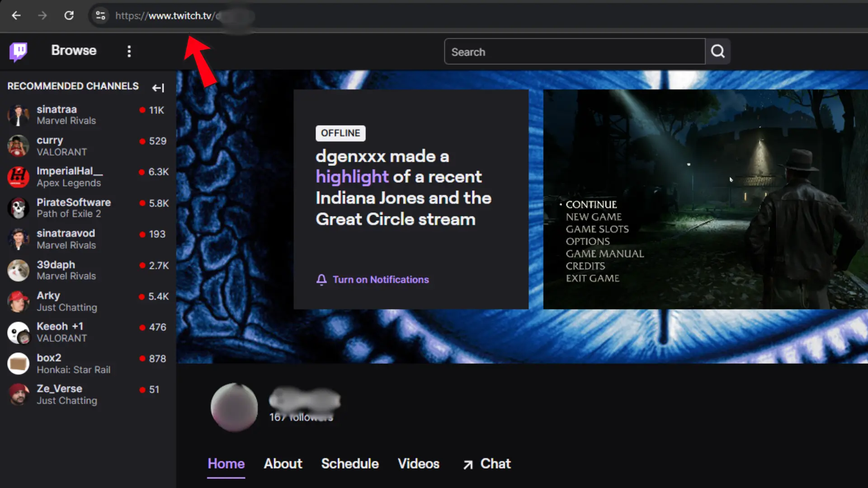Click the Chat popout arrow icon
Viewport: 868px width, 488px height.
click(x=468, y=465)
